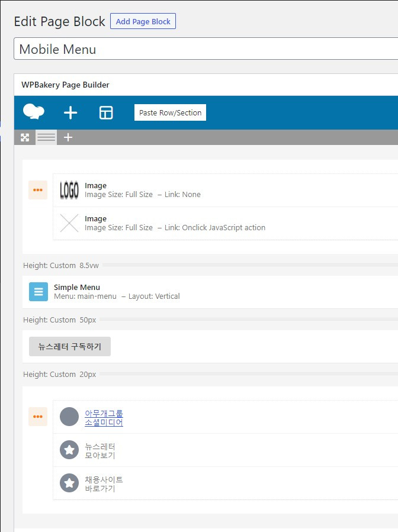Select Image element with Onclick JavaScript action

[226, 223]
